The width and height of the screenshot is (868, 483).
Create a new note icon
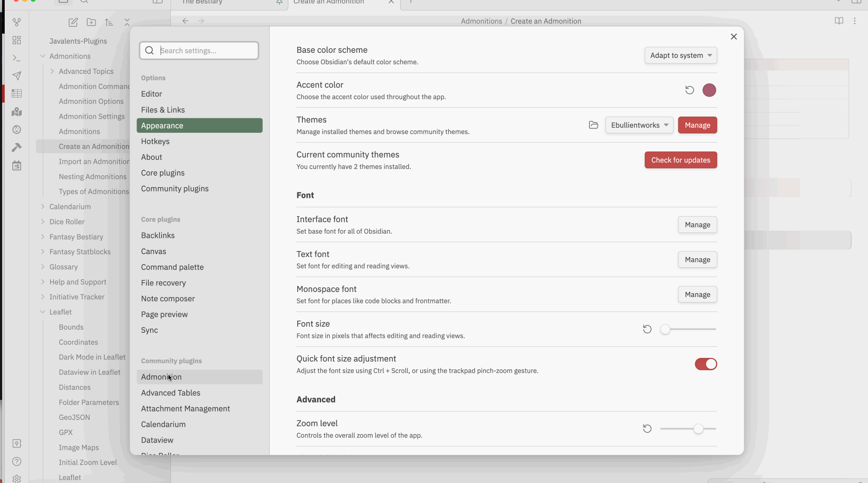coord(73,22)
